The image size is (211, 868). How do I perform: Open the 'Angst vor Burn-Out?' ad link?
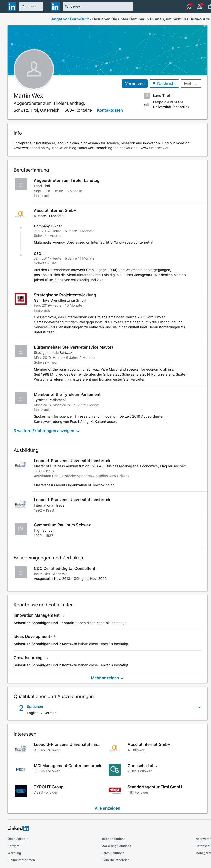(x=70, y=19)
